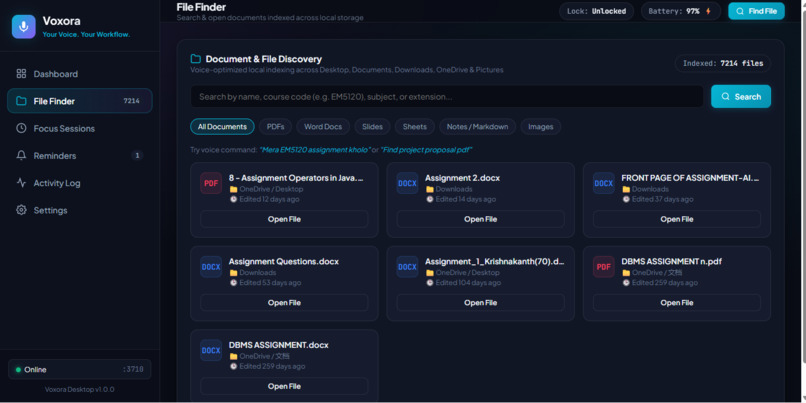Open File for DBMS ASSIGNMENT n.pdf
The height and width of the screenshot is (403, 806).
(x=677, y=303)
